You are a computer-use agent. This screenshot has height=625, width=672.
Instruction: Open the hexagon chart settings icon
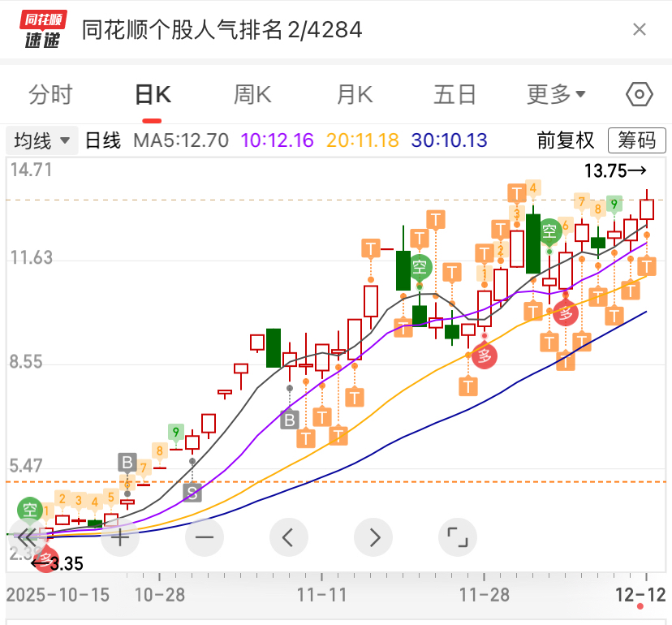click(x=639, y=94)
